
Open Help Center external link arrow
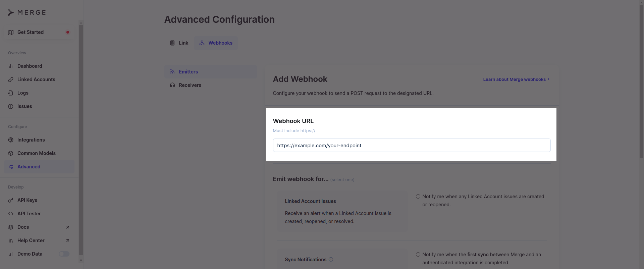67,240
